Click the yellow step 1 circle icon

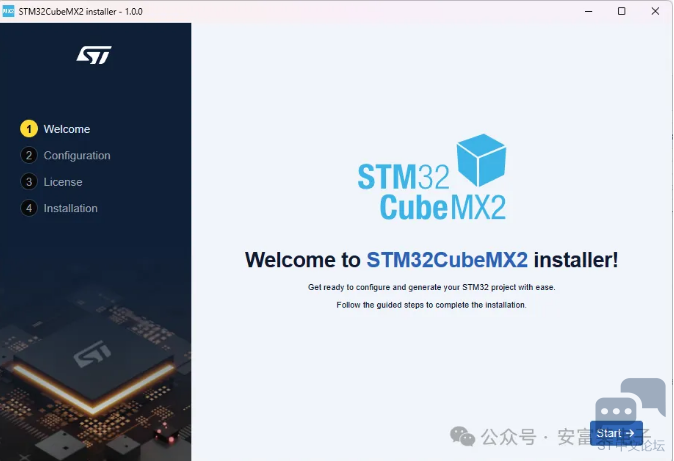pyautogui.click(x=29, y=129)
